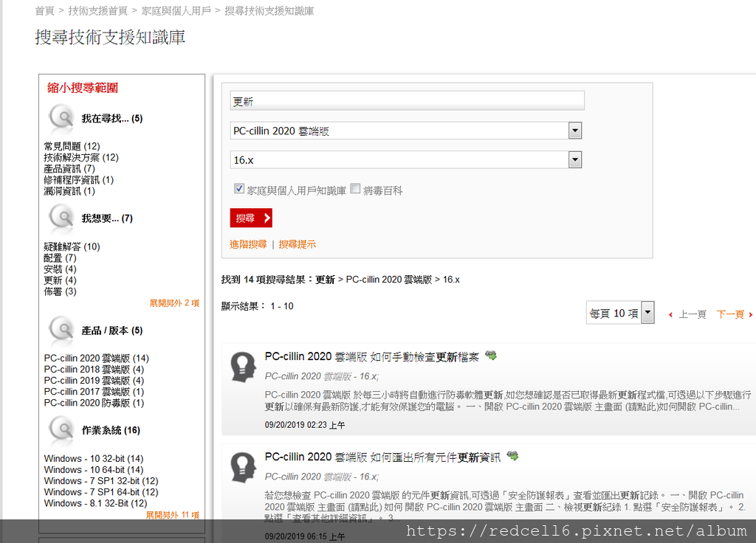Select PC-cillin 2017 雲端版 (1) filter
The image size is (756, 543).
[x=94, y=391]
